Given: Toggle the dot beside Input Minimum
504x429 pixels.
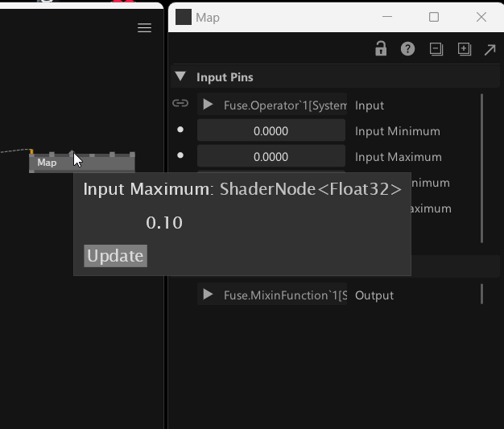Looking at the screenshot, I should 180,130.
